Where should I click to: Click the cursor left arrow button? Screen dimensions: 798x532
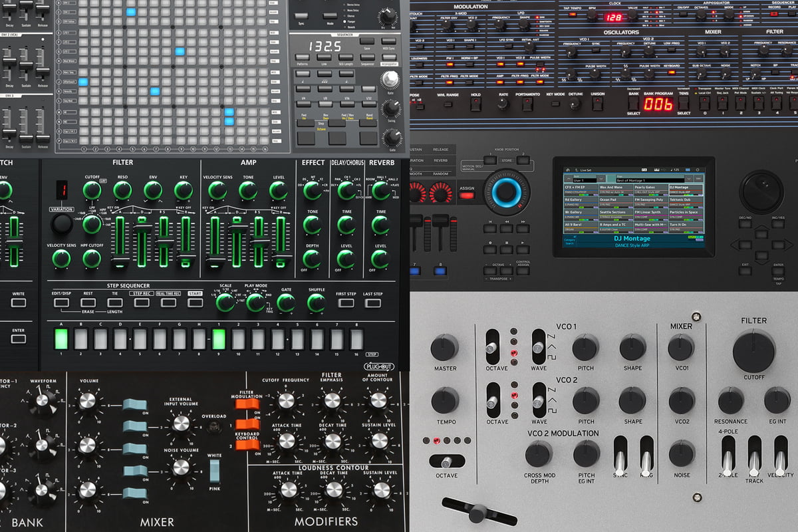pyautogui.click(x=745, y=245)
